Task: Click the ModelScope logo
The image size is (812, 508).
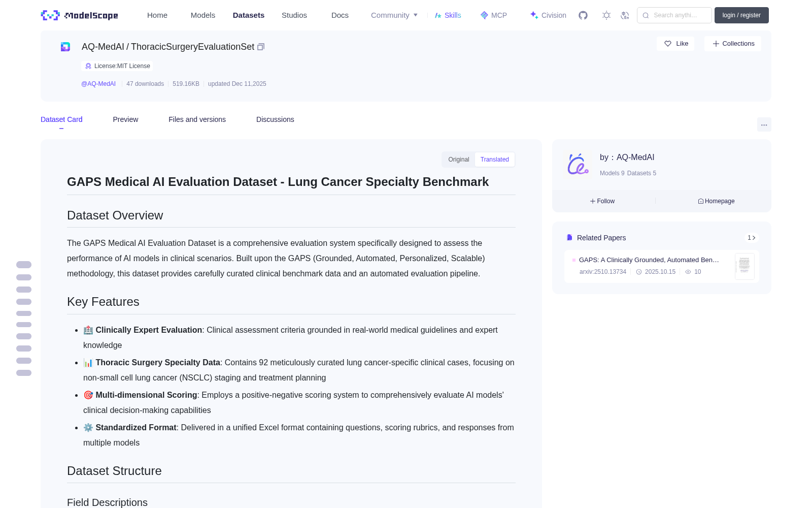Action: point(80,15)
